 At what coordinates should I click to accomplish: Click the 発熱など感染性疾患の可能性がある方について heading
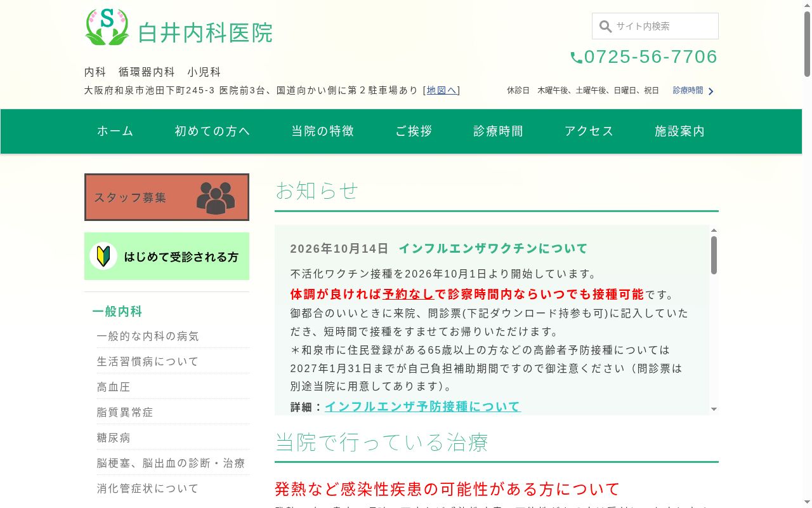coord(447,489)
